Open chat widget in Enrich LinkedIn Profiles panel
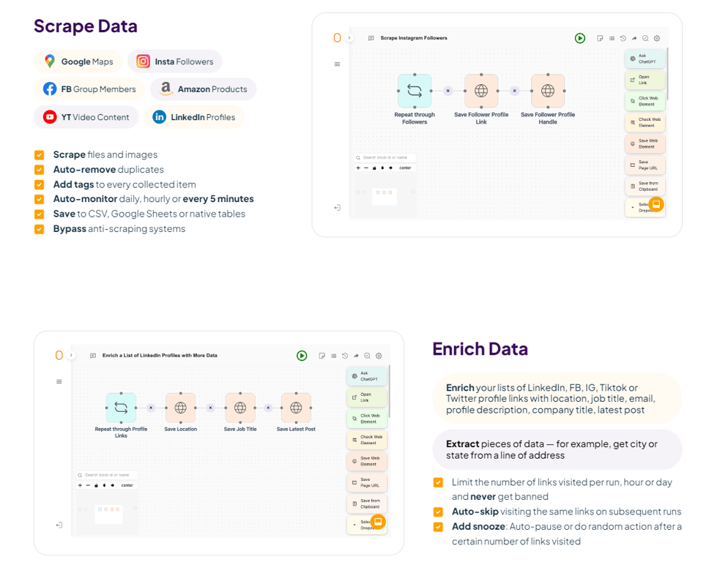 (379, 522)
